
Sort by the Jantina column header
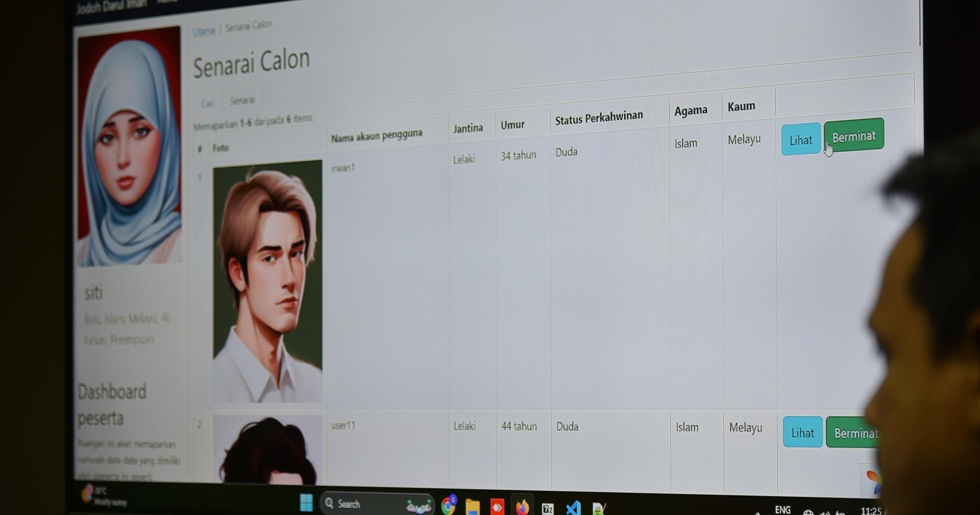point(468,128)
